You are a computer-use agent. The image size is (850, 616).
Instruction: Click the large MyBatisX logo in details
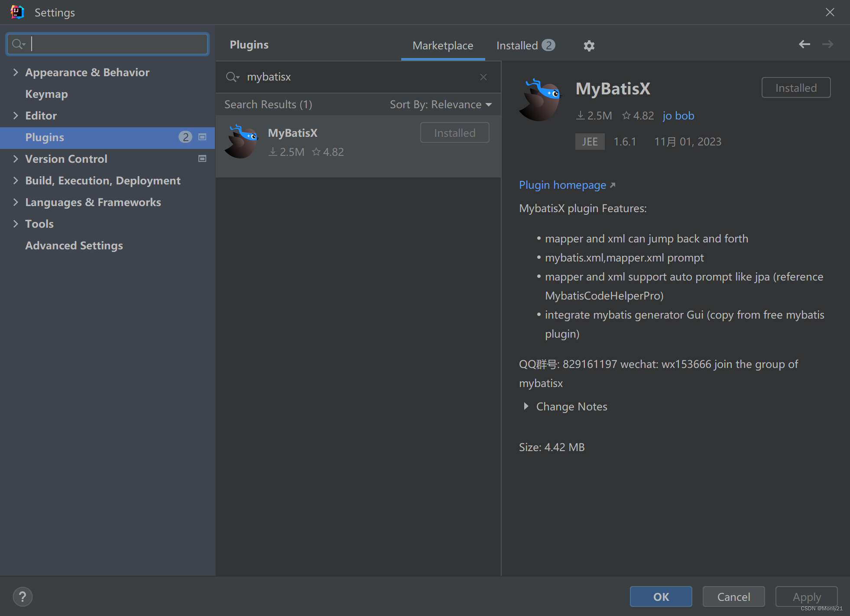540,100
